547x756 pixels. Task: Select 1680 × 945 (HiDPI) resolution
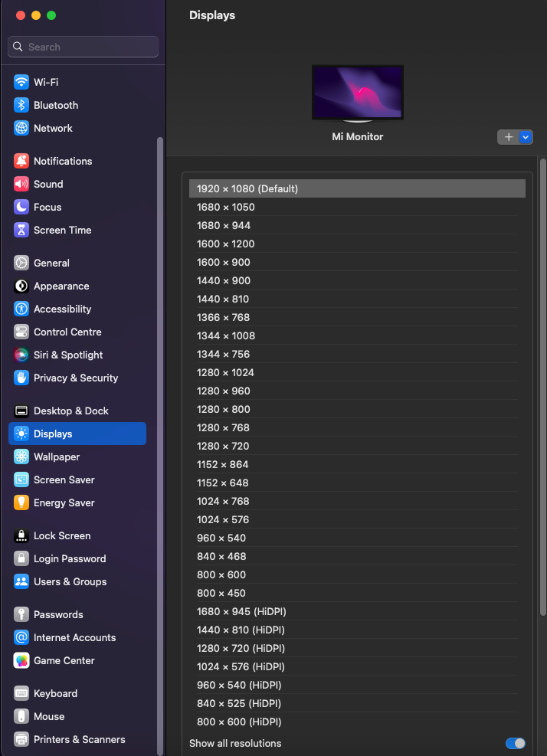pyautogui.click(x=357, y=611)
